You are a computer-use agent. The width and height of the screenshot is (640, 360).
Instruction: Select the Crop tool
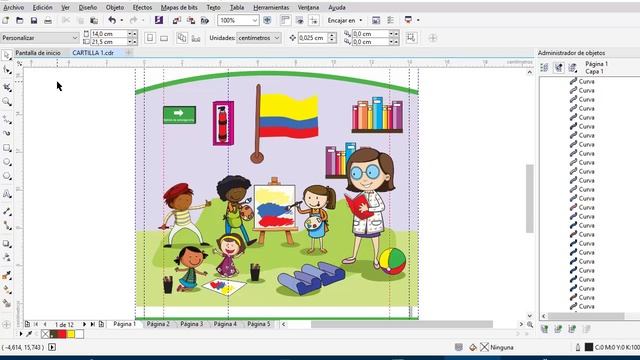pyautogui.click(x=7, y=87)
